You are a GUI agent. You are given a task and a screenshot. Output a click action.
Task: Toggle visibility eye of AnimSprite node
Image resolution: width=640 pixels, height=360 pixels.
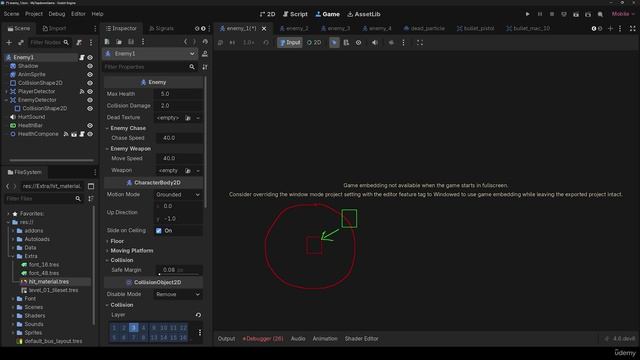coord(90,75)
